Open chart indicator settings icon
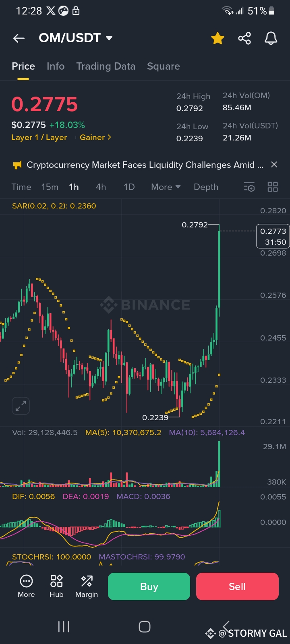Screen dimensions: 290x644 [x=249, y=187]
